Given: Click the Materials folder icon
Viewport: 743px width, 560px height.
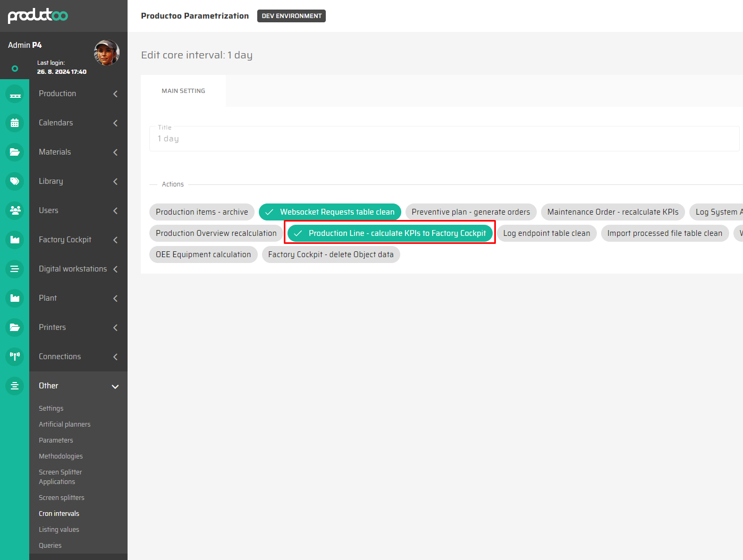Looking at the screenshot, I should click(15, 152).
